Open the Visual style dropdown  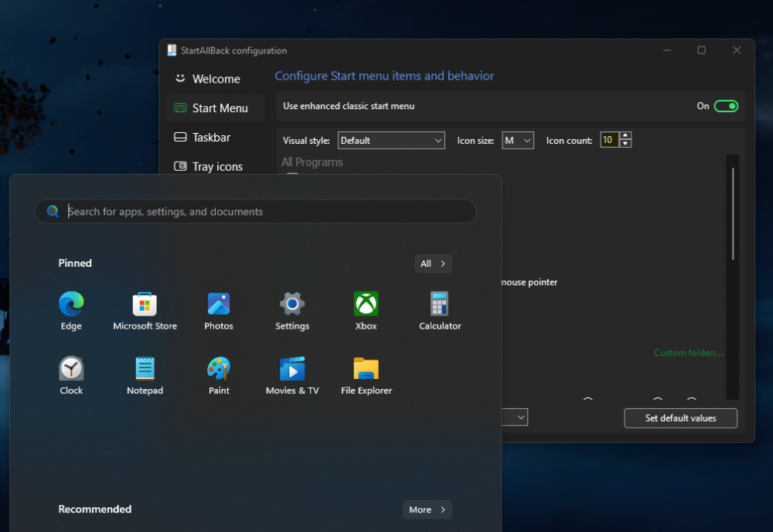coord(390,140)
